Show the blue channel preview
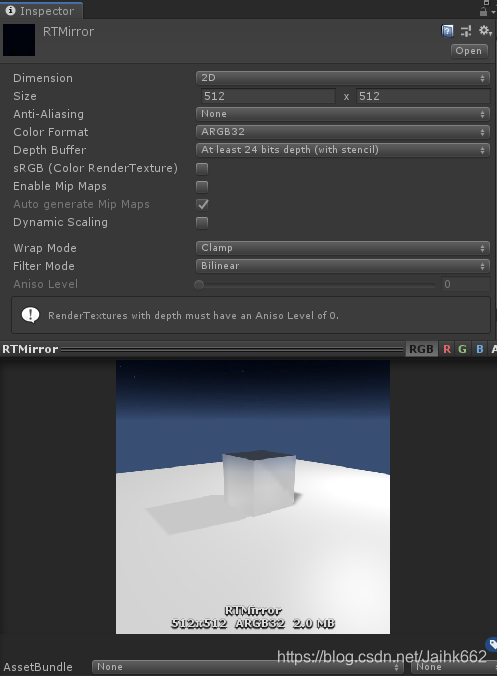497x676 pixels. (x=479, y=349)
